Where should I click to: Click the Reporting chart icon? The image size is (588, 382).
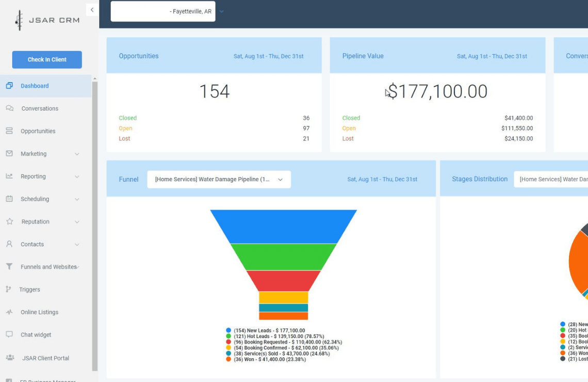9,177
